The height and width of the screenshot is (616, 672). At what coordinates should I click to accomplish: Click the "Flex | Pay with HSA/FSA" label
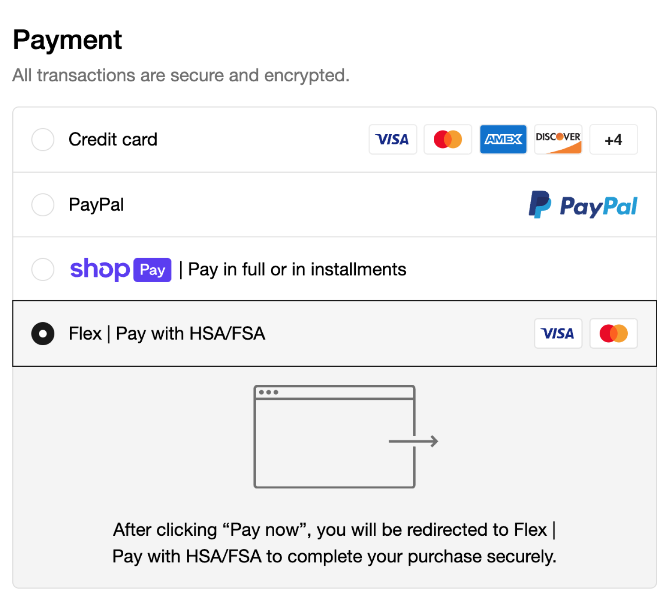(167, 333)
